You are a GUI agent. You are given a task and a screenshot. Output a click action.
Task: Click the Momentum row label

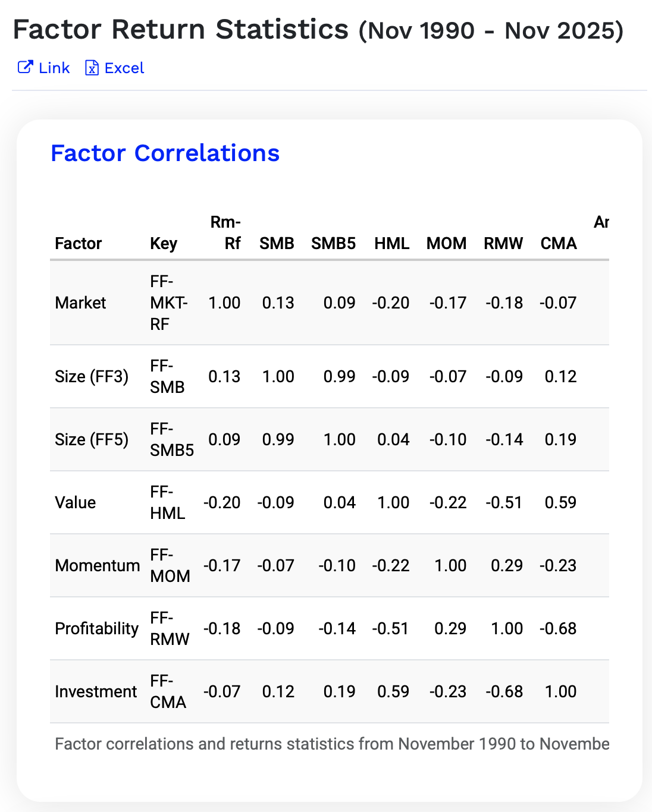(97, 565)
